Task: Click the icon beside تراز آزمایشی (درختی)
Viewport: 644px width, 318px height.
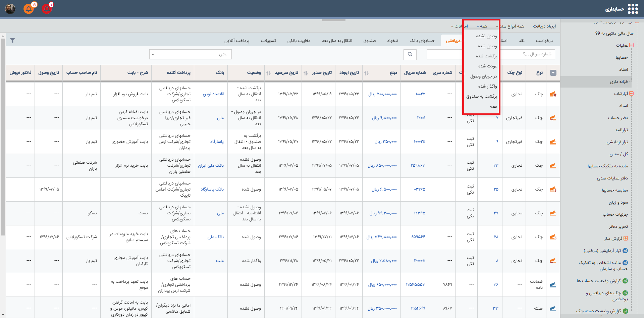Action: [625, 251]
